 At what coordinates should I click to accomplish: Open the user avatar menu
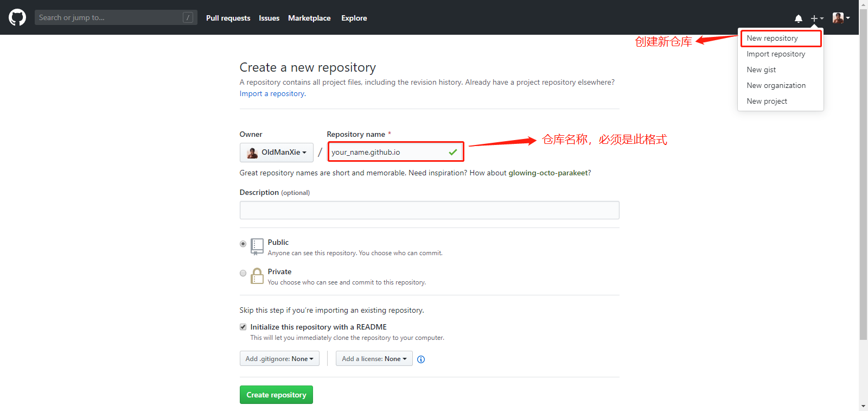[841, 18]
